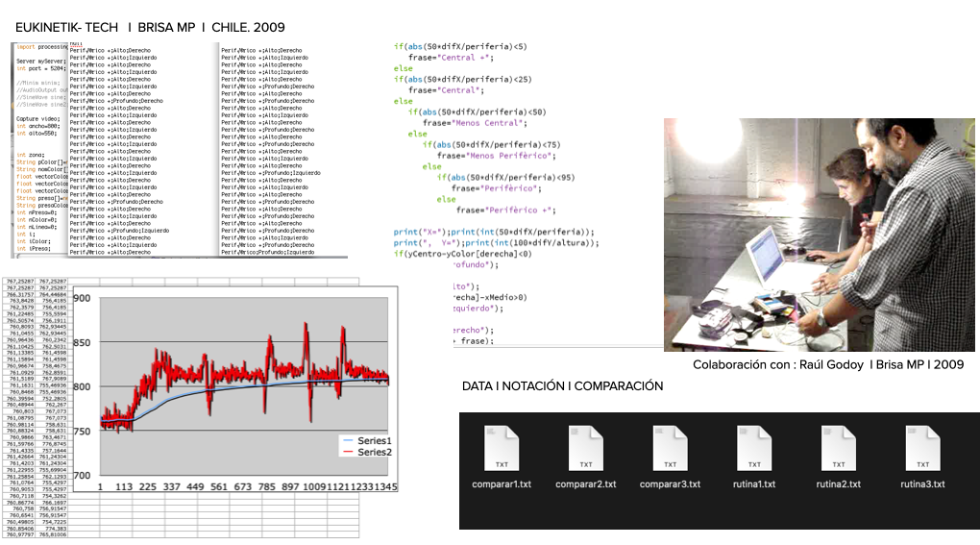This screenshot has height=545, width=980.
Task: Click the DATA I NOTACIÓN I COMPARACIÓN heading
Action: pos(562,386)
